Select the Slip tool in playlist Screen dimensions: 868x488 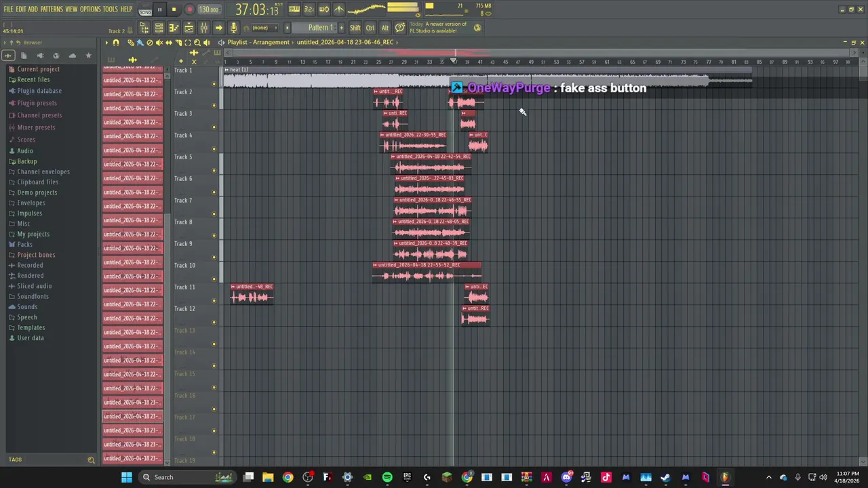(x=169, y=42)
